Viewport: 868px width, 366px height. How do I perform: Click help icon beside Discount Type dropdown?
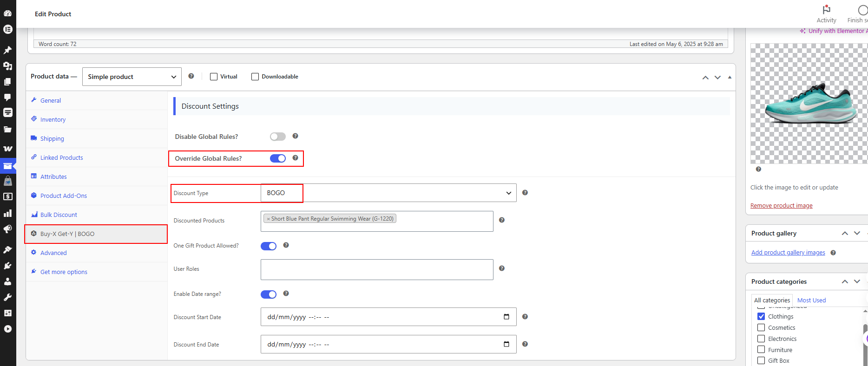525,193
